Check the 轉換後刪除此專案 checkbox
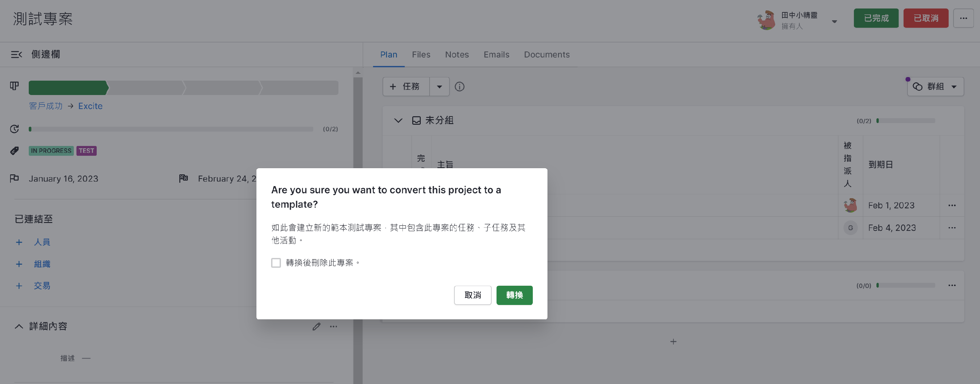980x384 pixels. (276, 263)
